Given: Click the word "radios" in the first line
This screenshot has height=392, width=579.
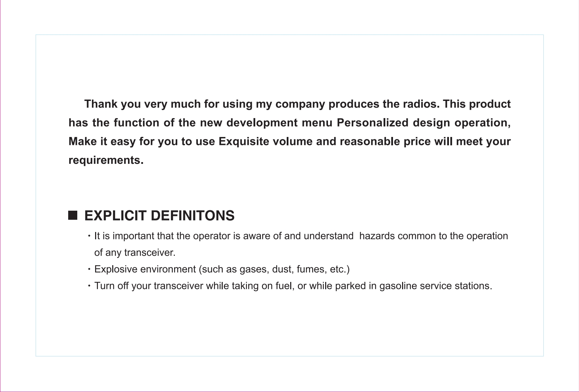Looking at the screenshot, I should (x=421, y=104).
